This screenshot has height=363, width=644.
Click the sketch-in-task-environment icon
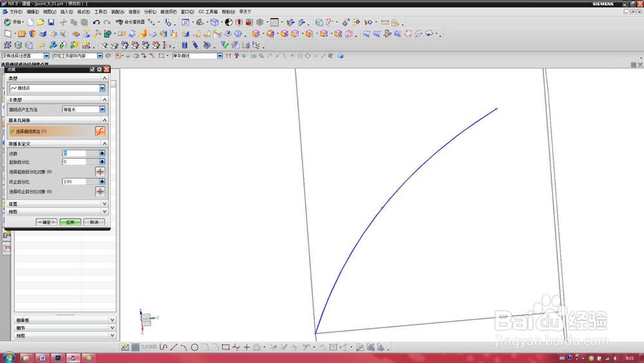click(126, 348)
